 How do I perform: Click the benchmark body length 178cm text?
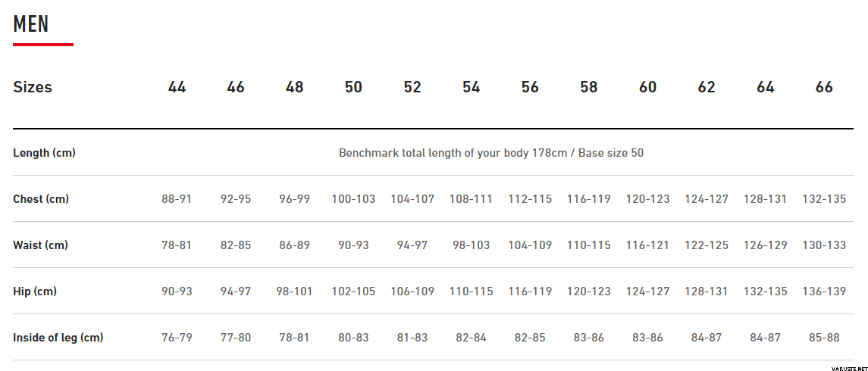click(x=491, y=153)
